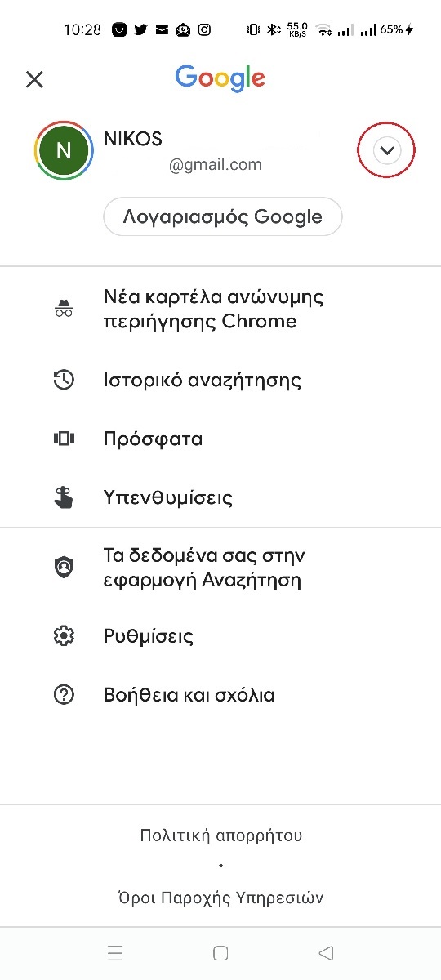
Task: Tap the search history clock icon
Action: pos(64,380)
